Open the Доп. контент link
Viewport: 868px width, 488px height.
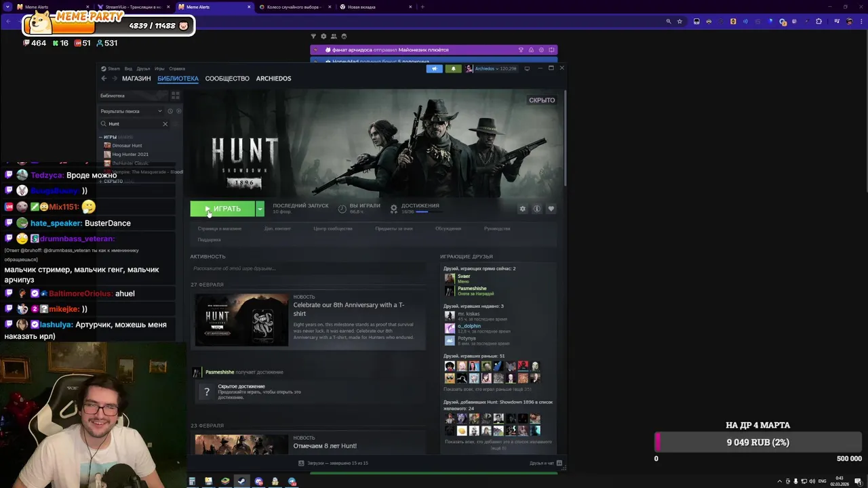point(277,229)
